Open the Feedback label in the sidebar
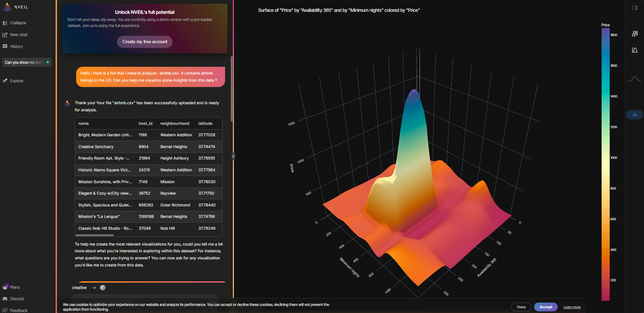 (19, 311)
